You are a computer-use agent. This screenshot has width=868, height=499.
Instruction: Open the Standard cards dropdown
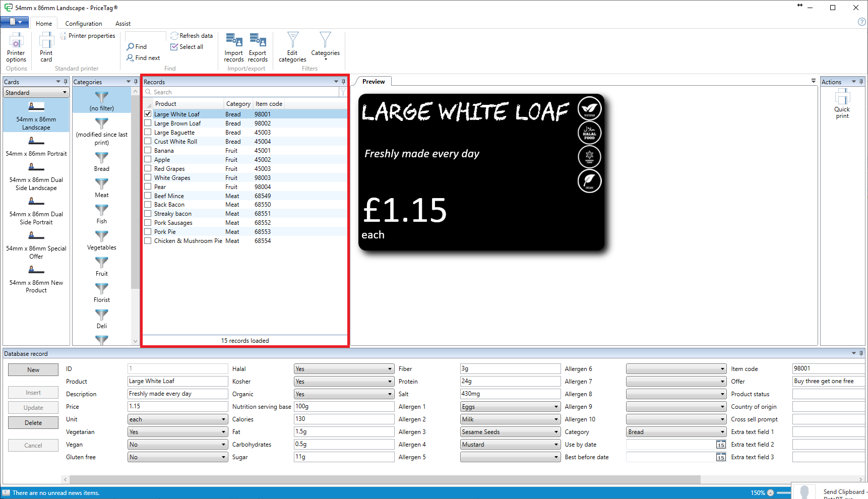tap(36, 93)
